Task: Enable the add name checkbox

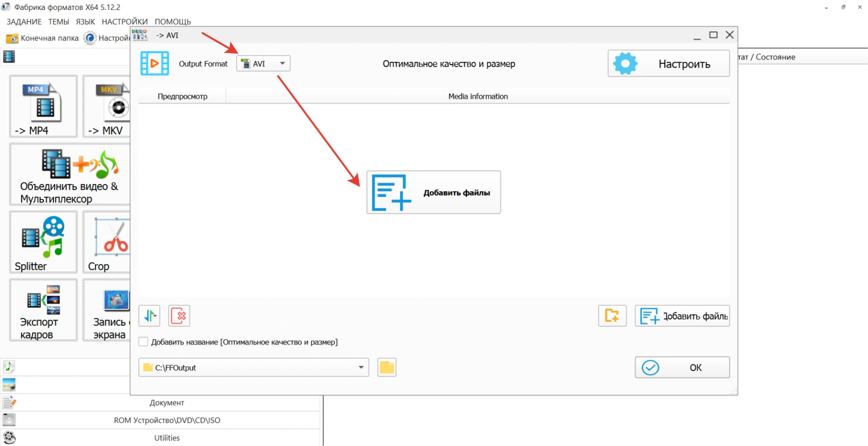Action: click(143, 342)
